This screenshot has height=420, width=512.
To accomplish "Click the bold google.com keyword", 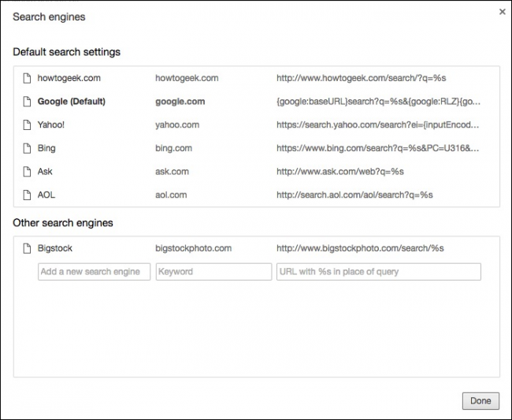I will click(x=180, y=102).
